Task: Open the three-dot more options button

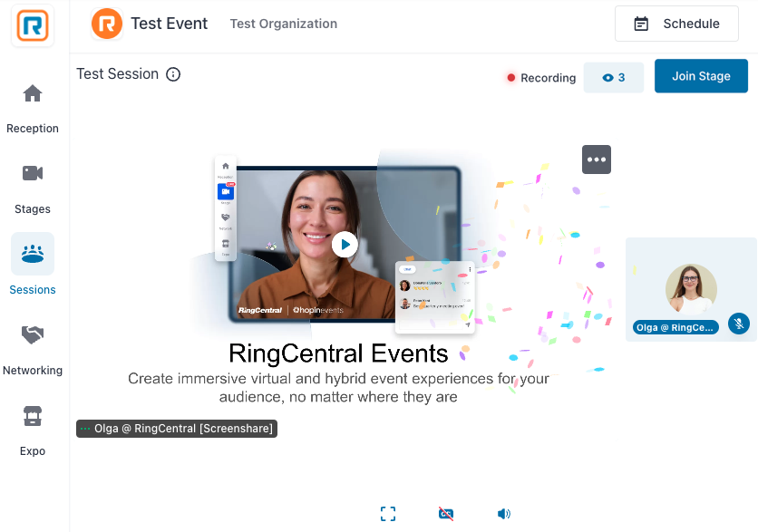Action: tap(596, 160)
